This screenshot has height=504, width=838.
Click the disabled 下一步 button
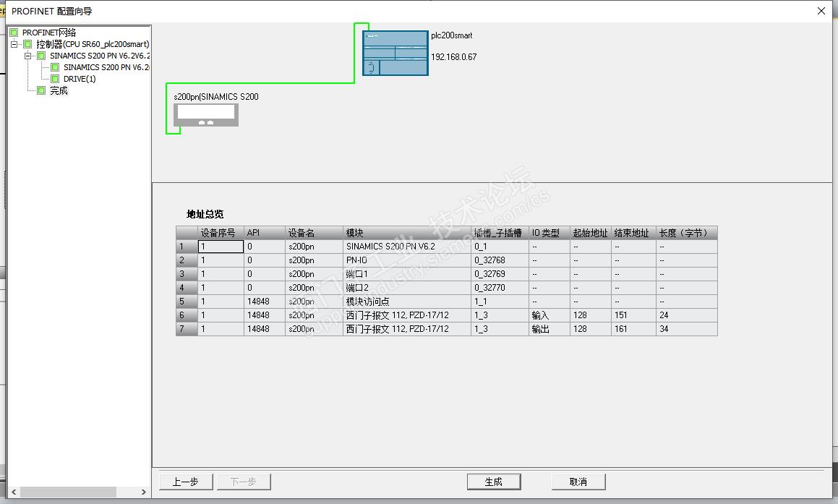[244, 482]
